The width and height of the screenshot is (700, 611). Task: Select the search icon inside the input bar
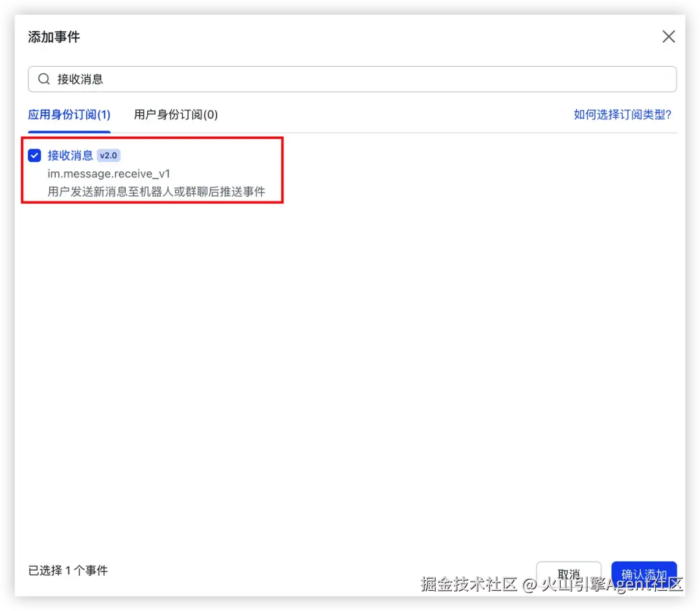coord(43,78)
